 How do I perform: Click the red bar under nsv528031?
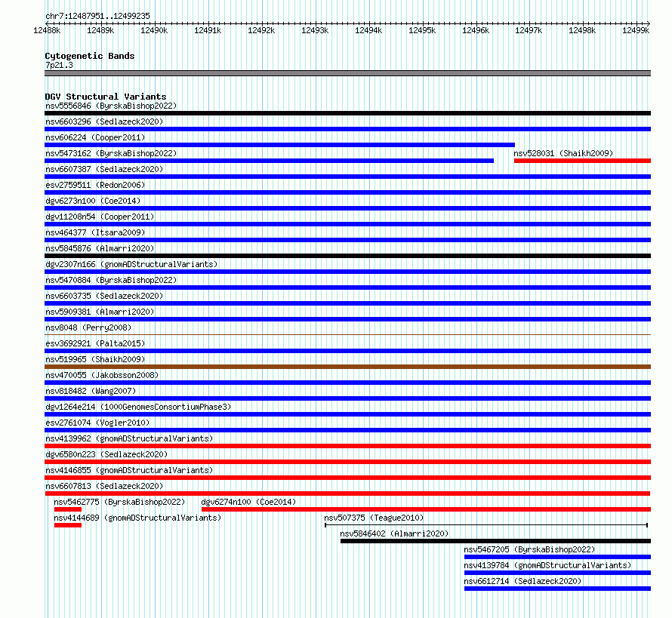582,161
